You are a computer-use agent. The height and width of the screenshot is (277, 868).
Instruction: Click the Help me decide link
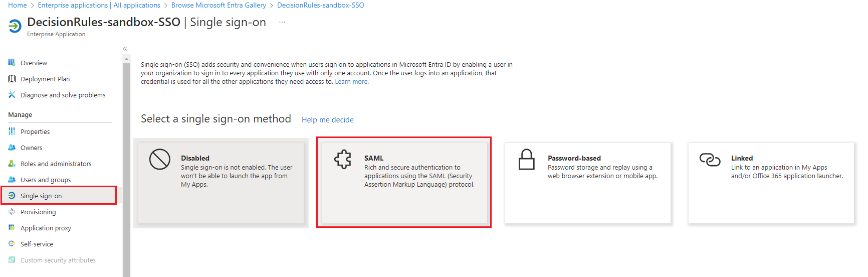(x=327, y=120)
